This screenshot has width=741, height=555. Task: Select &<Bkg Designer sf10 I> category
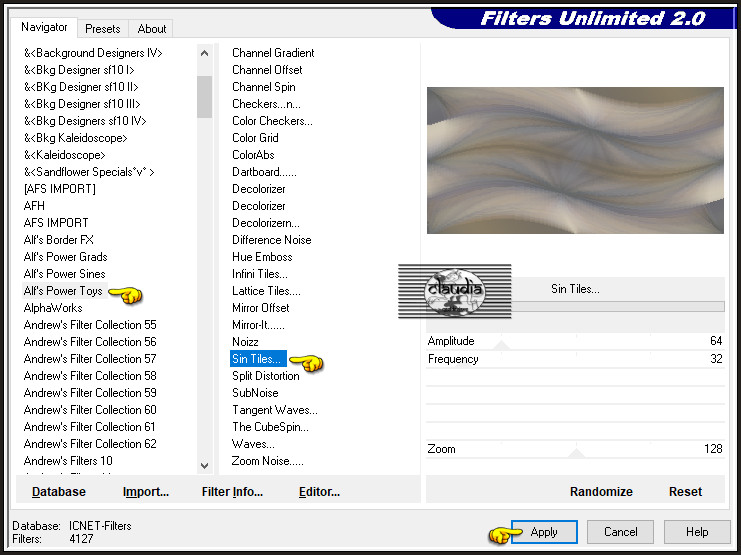click(x=79, y=70)
